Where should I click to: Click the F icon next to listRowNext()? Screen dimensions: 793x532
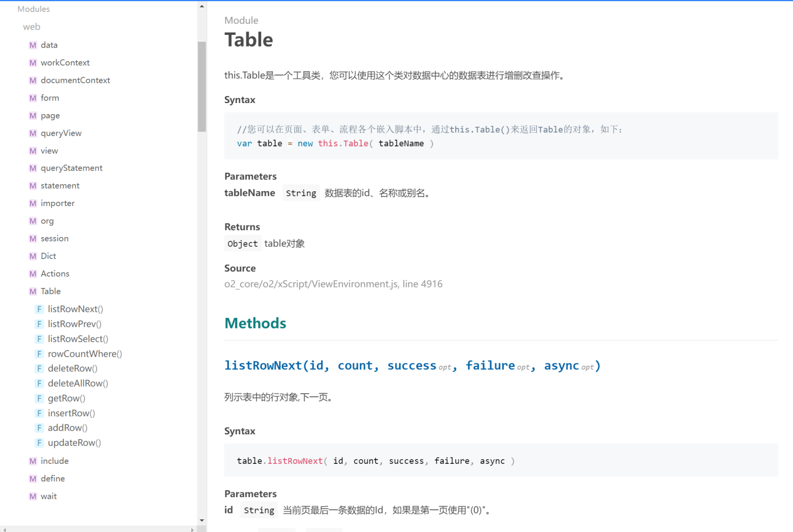(x=39, y=309)
